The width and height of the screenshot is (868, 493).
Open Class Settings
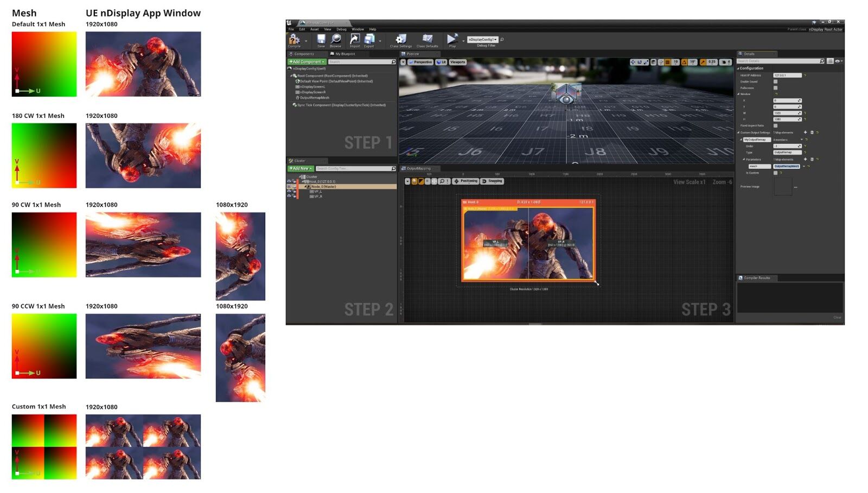pyautogui.click(x=401, y=40)
